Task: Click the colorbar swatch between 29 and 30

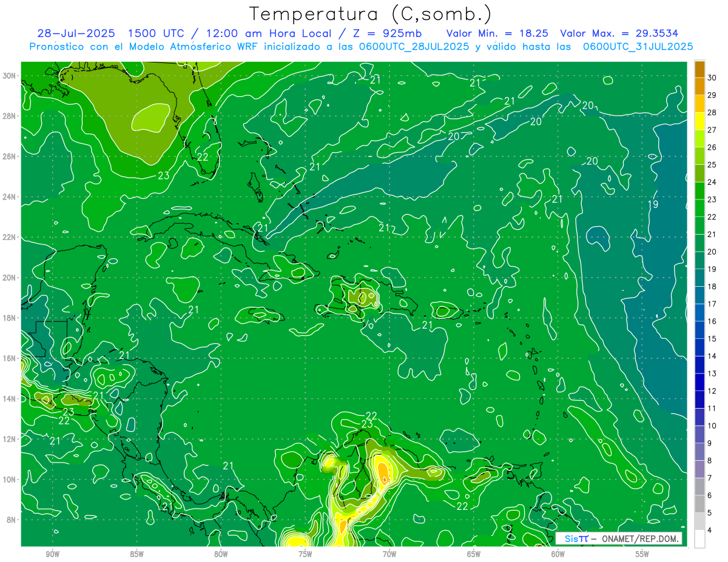Action: click(699, 87)
